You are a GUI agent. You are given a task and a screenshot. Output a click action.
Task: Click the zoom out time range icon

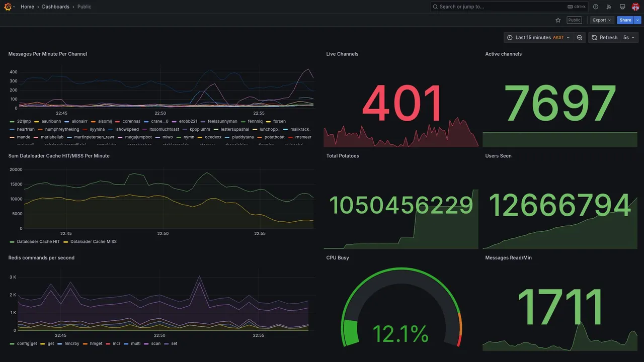click(x=580, y=38)
